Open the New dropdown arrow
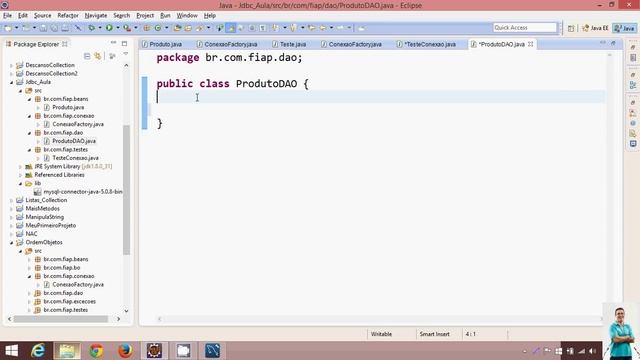Image resolution: width=640 pixels, height=360 pixels. click(x=16, y=28)
